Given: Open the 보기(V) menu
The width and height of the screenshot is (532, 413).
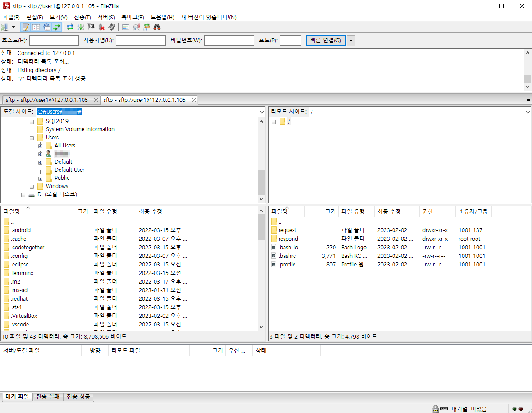Looking at the screenshot, I should pos(58,17).
